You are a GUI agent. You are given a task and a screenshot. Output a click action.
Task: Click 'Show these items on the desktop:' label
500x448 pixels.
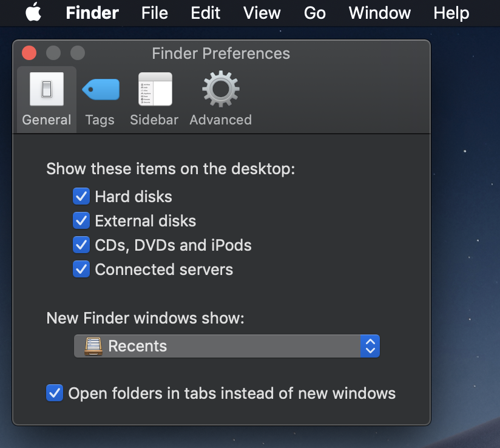(x=171, y=169)
